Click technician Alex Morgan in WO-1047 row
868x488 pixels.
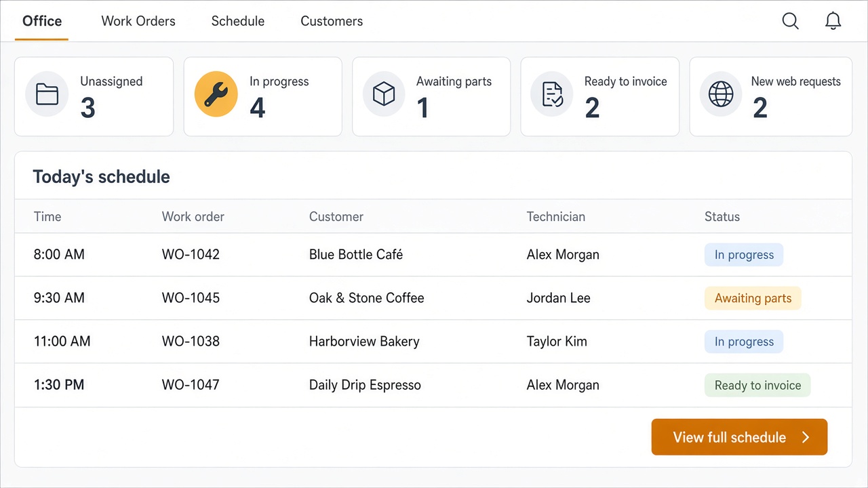point(563,385)
